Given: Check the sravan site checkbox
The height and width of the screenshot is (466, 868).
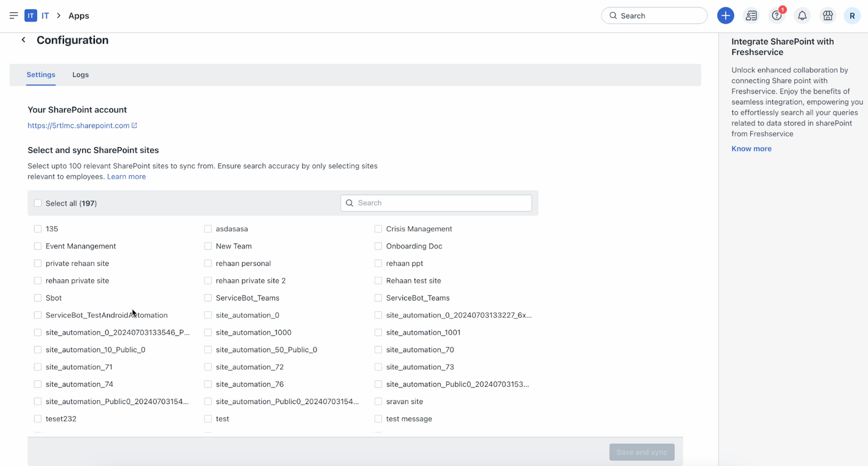Looking at the screenshot, I should (x=378, y=401).
